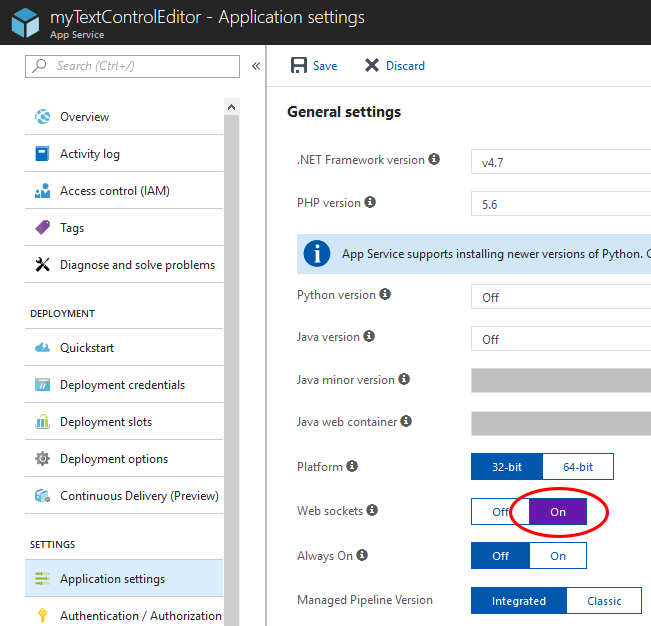
Task: Open Activity log in sidebar
Action: click(124, 154)
